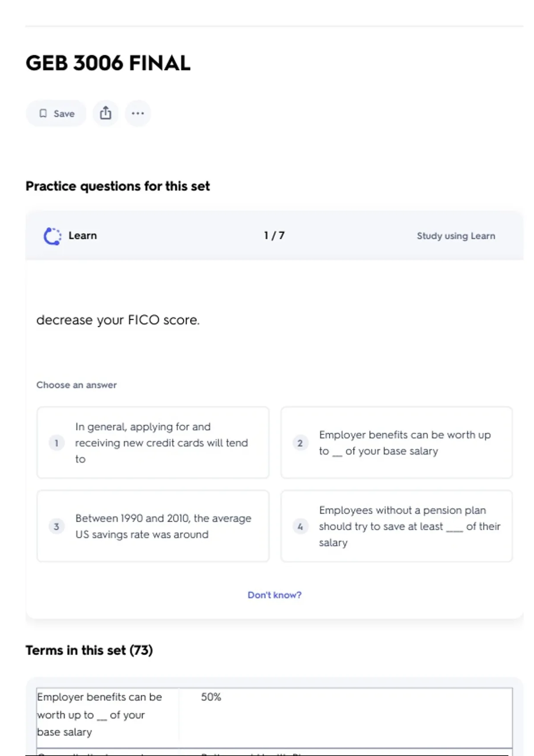Choose answer 1 about applying for new credit cards
534x756 pixels.
[x=153, y=442]
